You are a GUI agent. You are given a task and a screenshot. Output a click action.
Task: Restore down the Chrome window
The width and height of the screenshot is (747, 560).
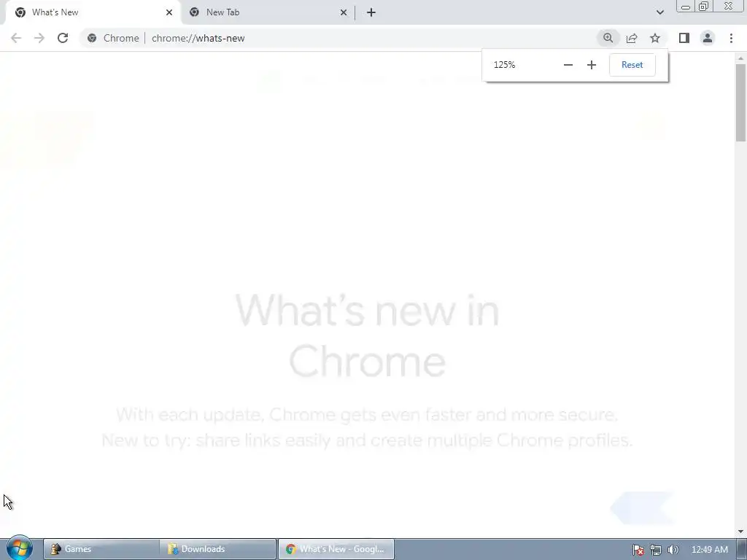[703, 7]
